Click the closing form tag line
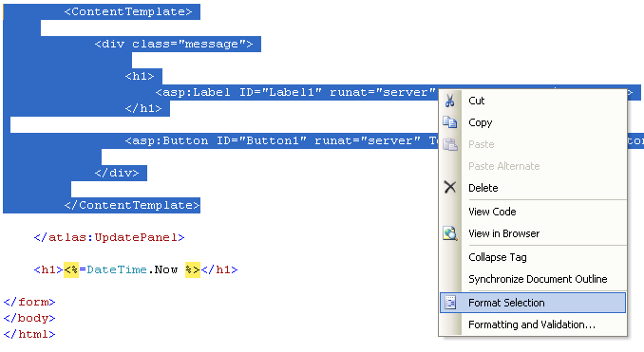The width and height of the screenshot is (644, 352). point(29,302)
